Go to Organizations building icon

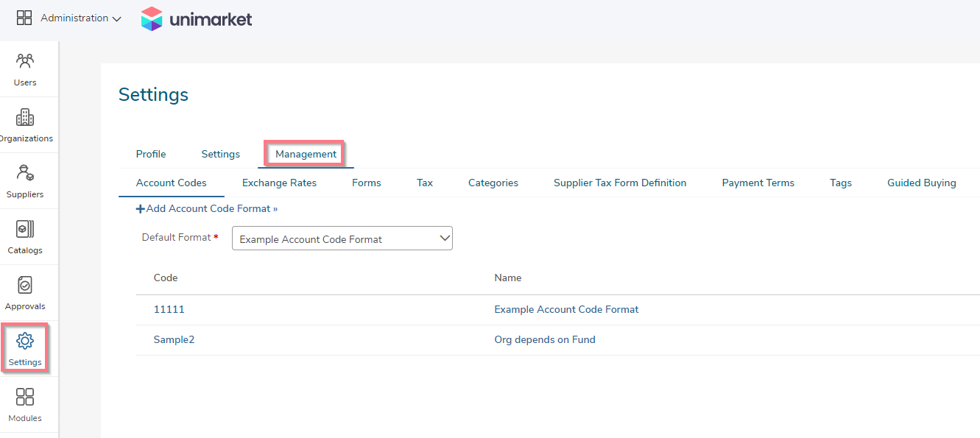pyautogui.click(x=25, y=117)
